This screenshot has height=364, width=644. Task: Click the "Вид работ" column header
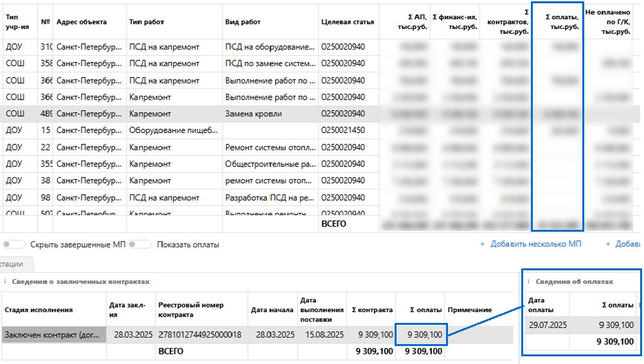242,22
